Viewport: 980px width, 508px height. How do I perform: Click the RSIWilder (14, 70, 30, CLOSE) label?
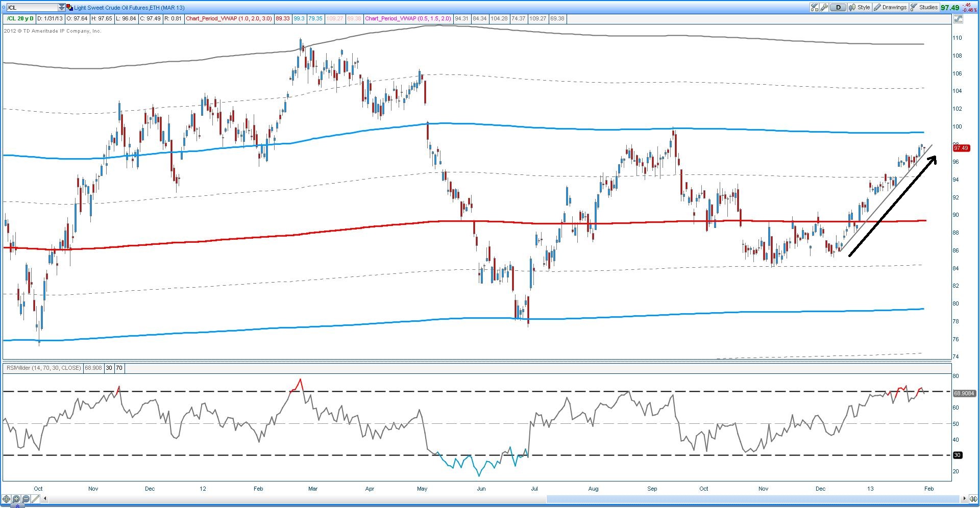coord(43,368)
